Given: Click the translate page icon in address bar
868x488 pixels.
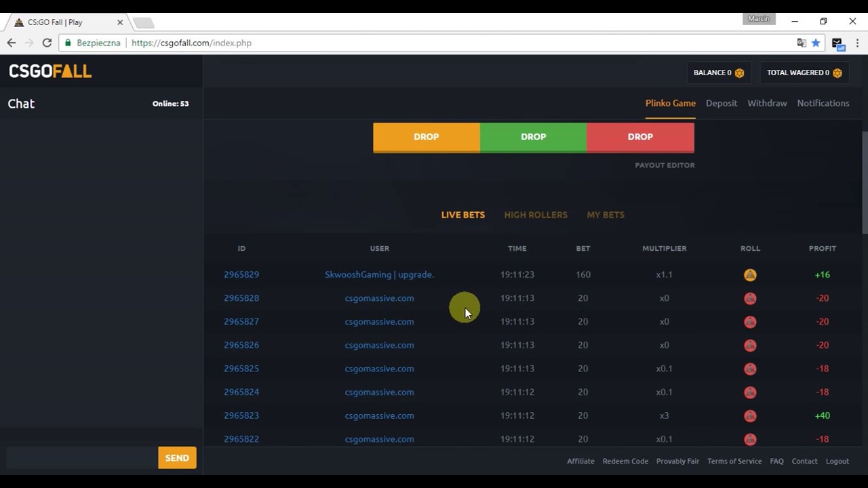Looking at the screenshot, I should point(802,43).
